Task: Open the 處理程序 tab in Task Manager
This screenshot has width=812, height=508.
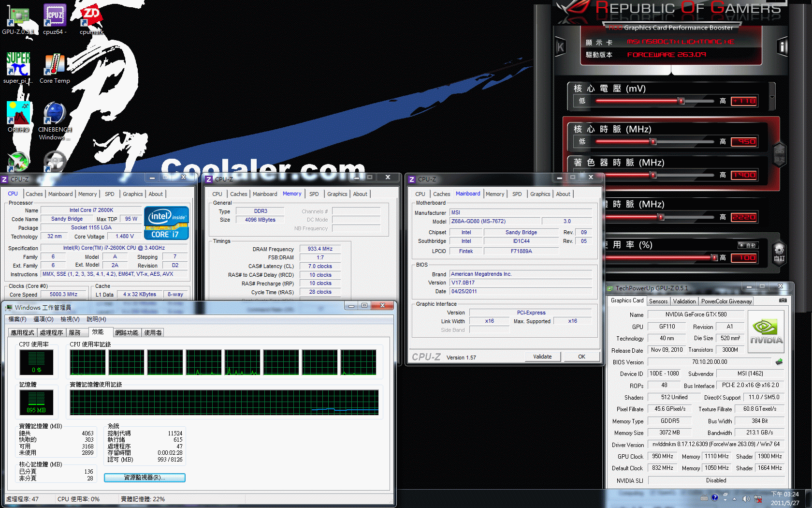Action: tap(51, 333)
